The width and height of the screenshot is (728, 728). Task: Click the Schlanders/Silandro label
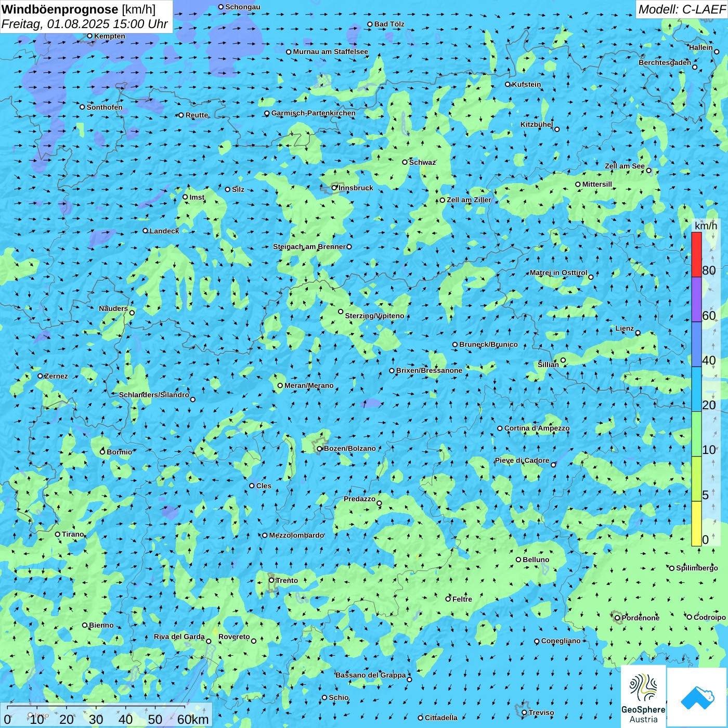154,395
